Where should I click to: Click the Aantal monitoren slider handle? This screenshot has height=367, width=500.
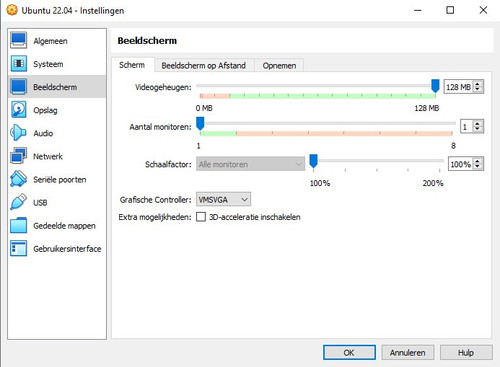[200, 123]
